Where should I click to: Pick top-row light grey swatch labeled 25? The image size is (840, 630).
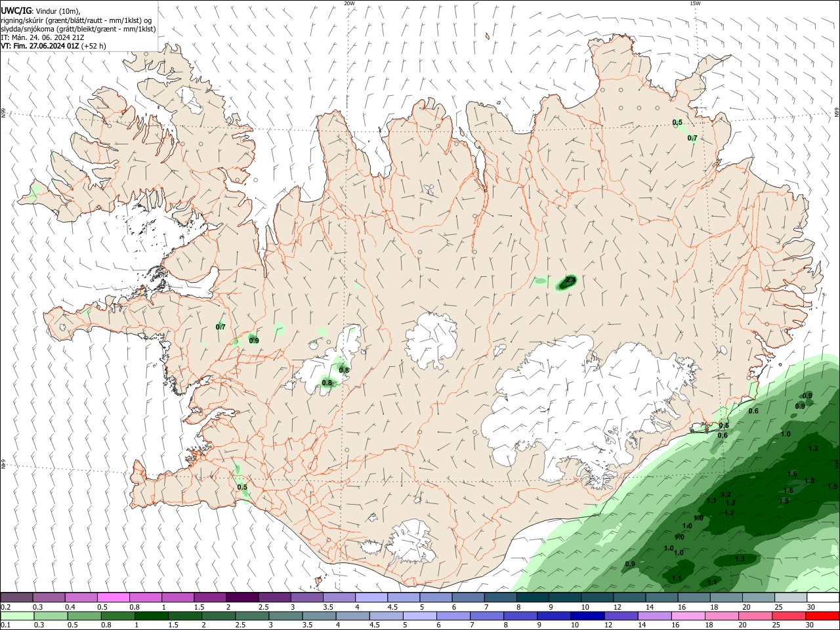(x=791, y=597)
